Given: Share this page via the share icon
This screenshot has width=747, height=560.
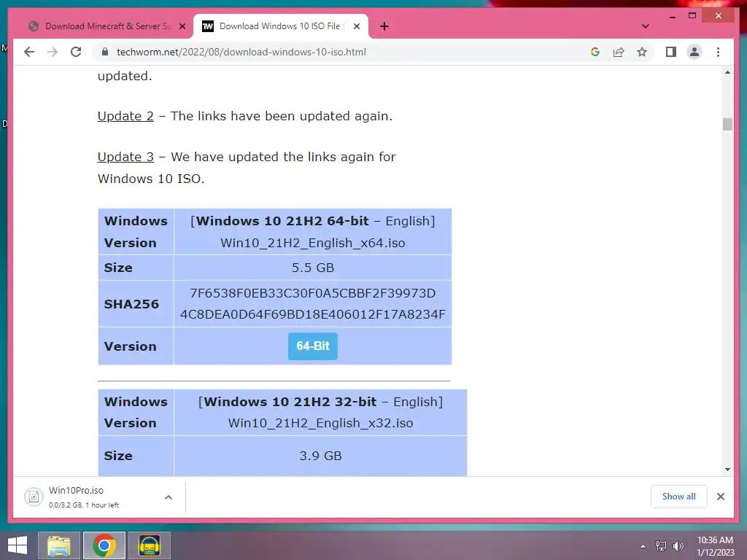Looking at the screenshot, I should pyautogui.click(x=619, y=52).
